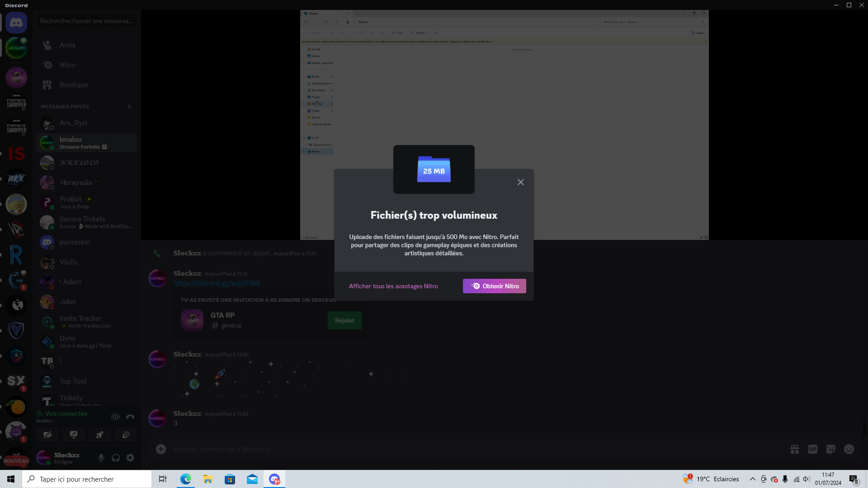The width and height of the screenshot is (868, 488).
Task: Open the VizZo. conversation
Action: point(87,262)
